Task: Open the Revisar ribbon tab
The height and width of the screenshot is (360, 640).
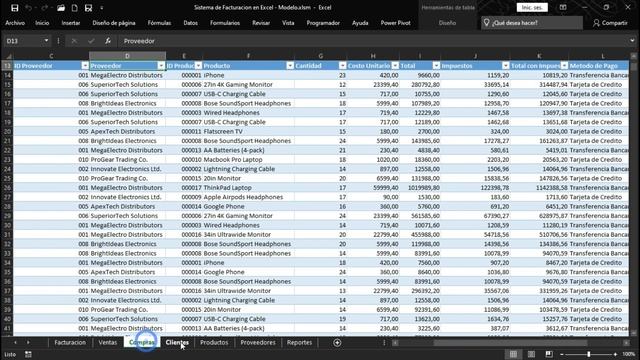Action: tap(261, 23)
